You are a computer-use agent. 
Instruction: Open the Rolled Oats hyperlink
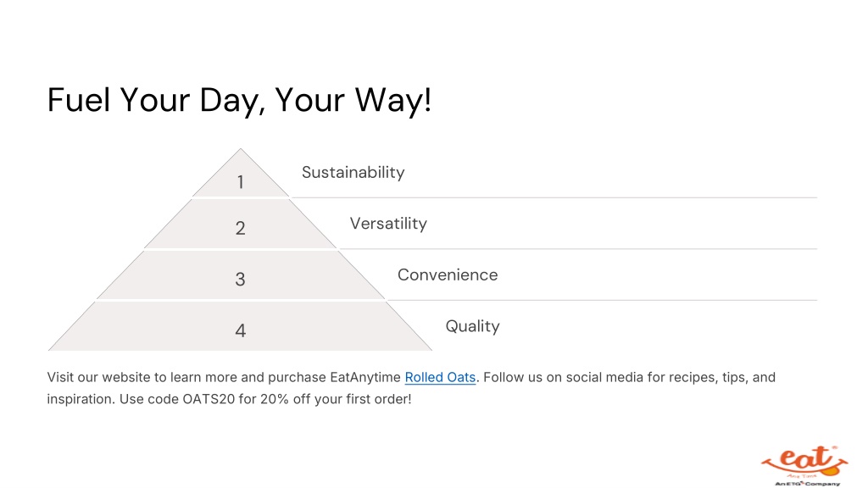click(x=440, y=377)
